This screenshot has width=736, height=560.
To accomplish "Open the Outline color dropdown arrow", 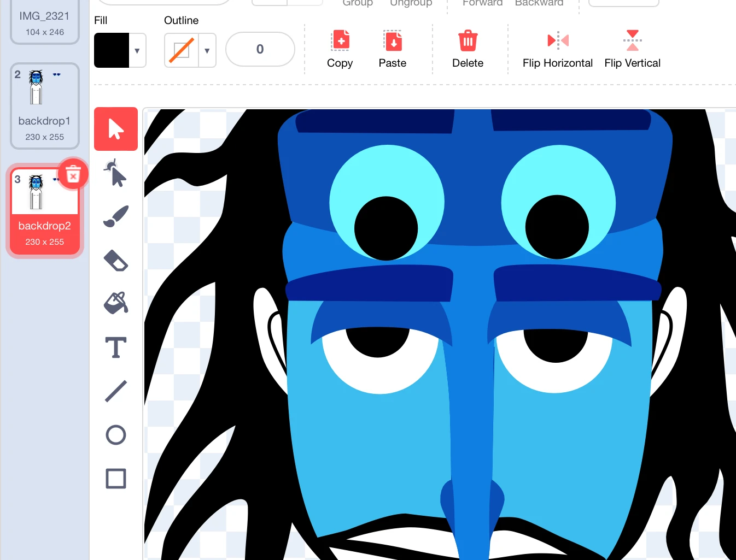I will coord(207,50).
